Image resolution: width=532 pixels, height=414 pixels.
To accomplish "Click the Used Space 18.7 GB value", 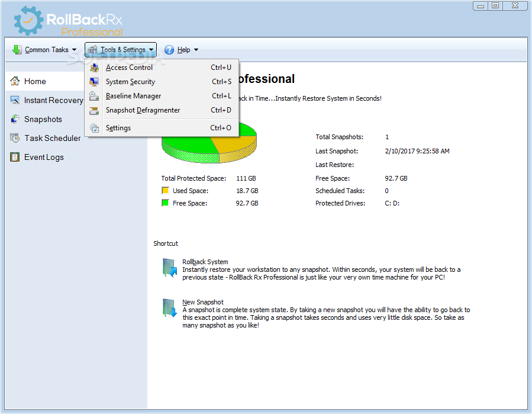I will (x=247, y=191).
